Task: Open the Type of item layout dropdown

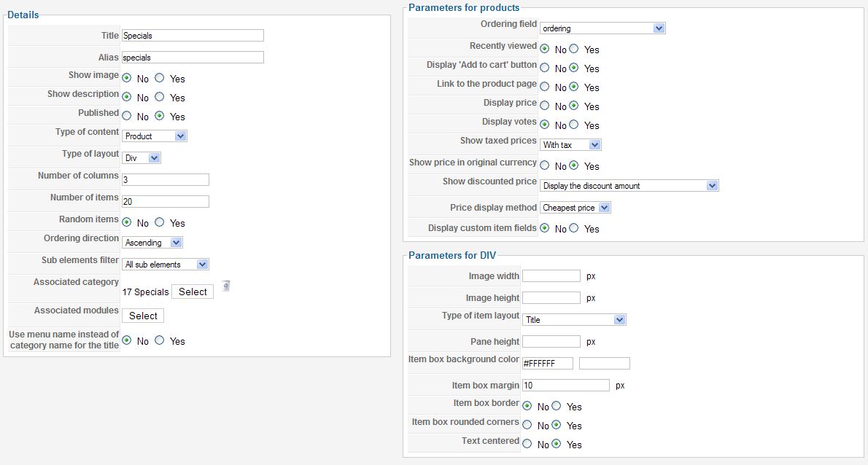Action: click(574, 319)
